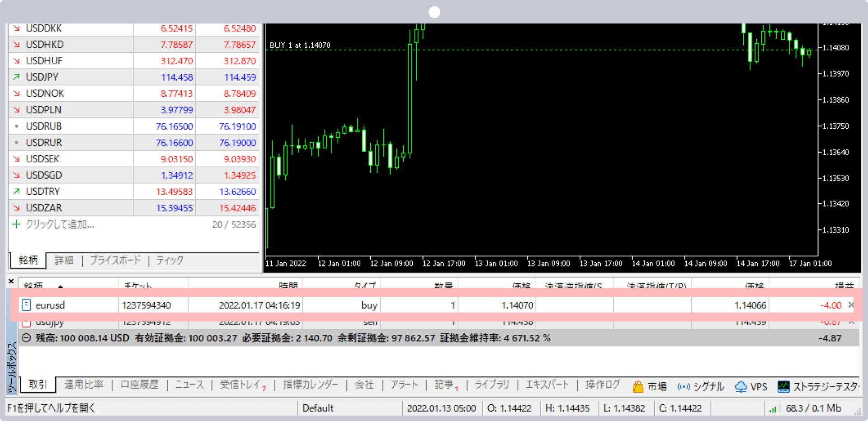The width and height of the screenshot is (868, 421).
Task: Close the toolbox panel with the X
Action: pyautogui.click(x=11, y=281)
